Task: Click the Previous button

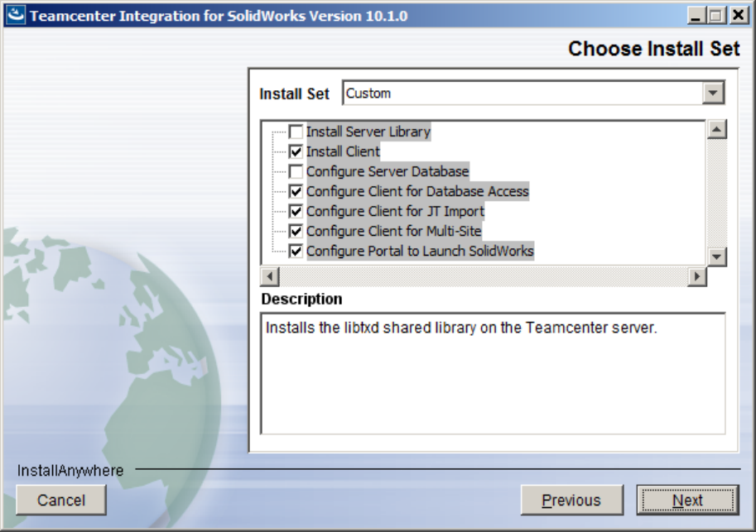Action: tap(572, 501)
